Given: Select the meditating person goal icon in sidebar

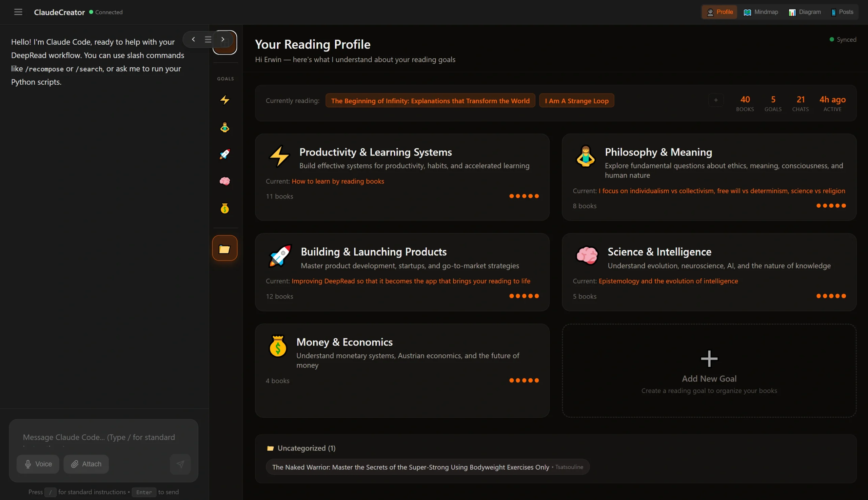Looking at the screenshot, I should point(225,127).
